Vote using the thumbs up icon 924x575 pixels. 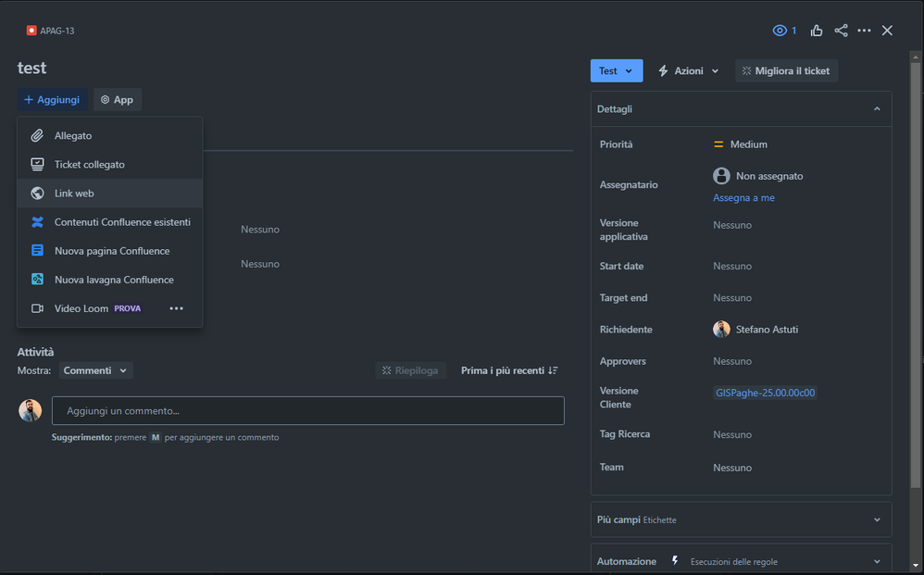[817, 30]
